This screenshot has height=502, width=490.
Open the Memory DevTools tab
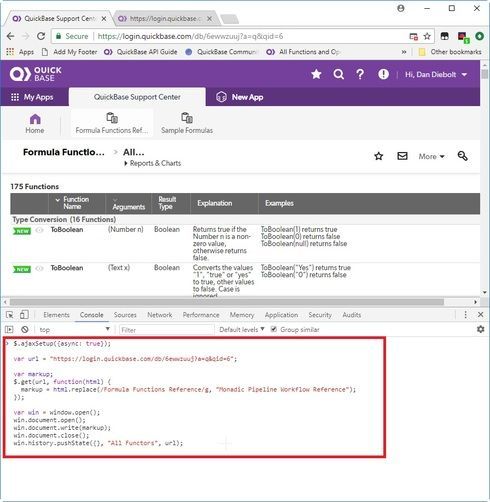pyautogui.click(x=242, y=315)
